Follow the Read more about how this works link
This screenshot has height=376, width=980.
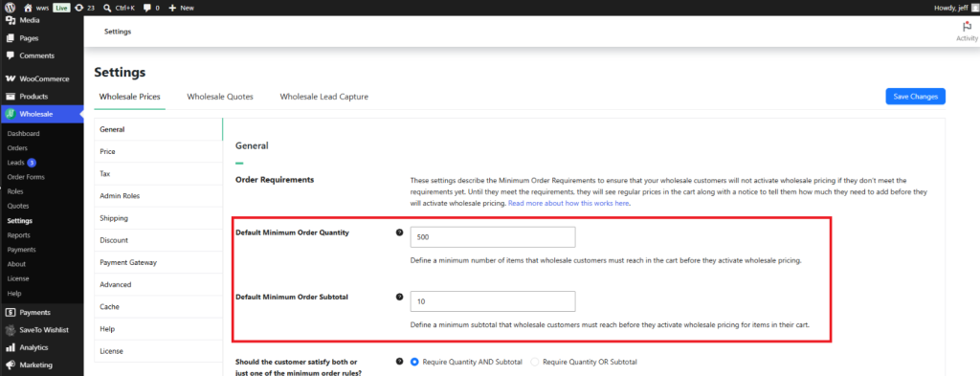coord(568,204)
